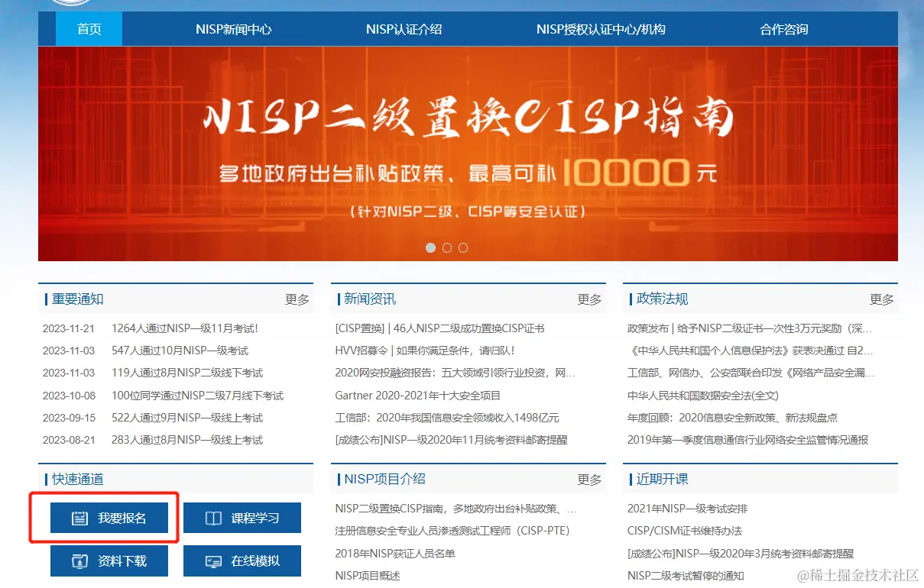The width and height of the screenshot is (924, 588).
Task: Click the 2023-10-08 notice date
Action: coord(69,396)
